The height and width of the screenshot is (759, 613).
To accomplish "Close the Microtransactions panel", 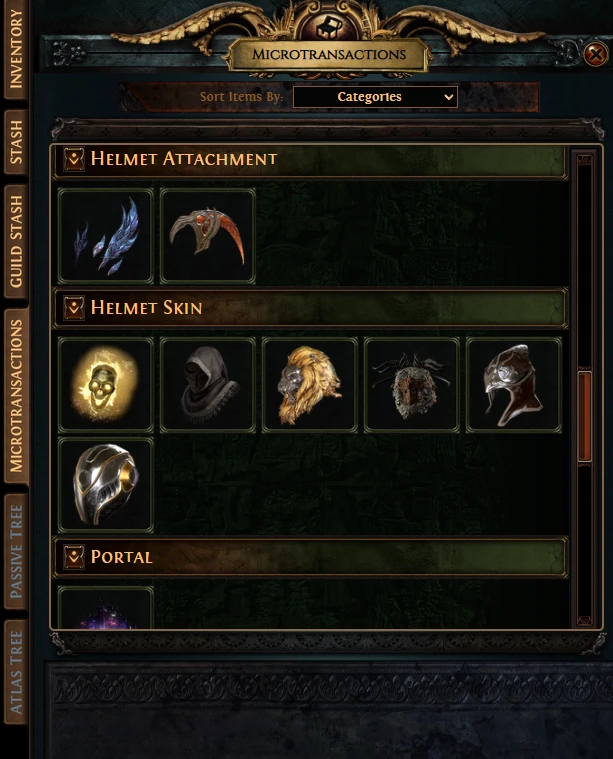I will [596, 54].
